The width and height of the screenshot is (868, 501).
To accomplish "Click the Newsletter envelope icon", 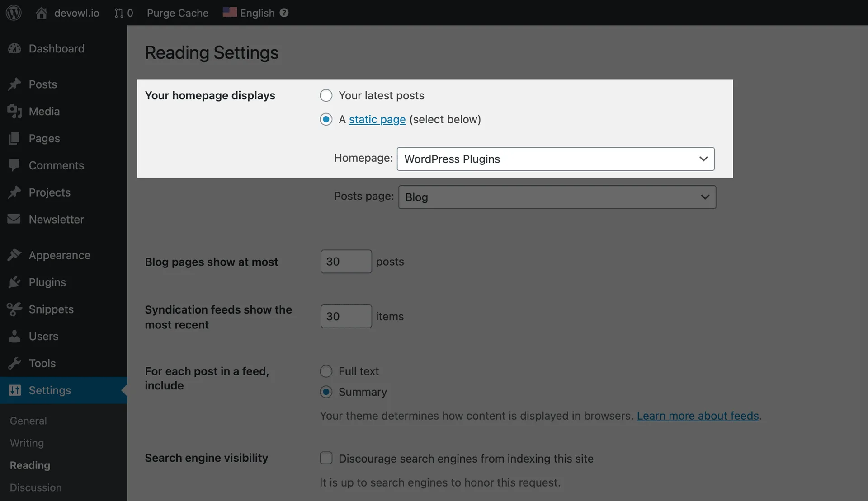I will (14, 219).
